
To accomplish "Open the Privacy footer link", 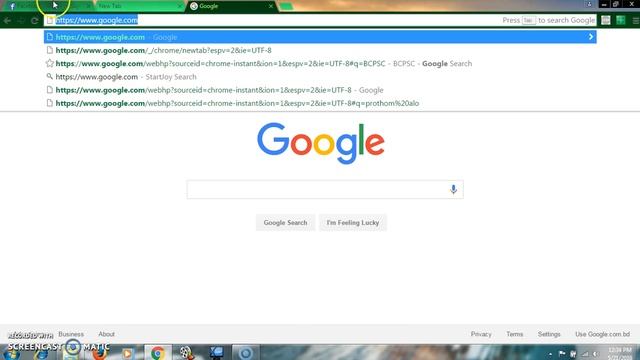I will tap(481, 334).
